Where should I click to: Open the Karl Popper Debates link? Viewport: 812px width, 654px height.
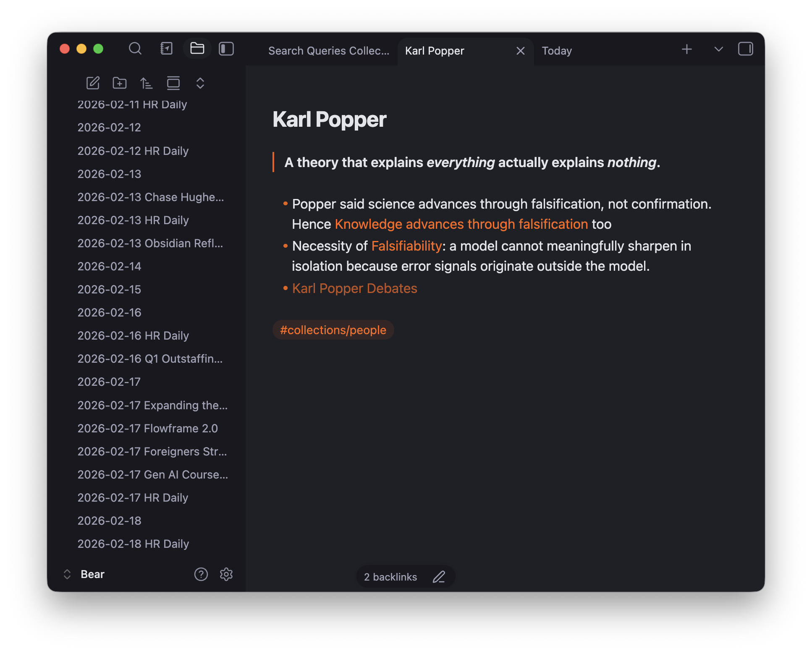coord(355,288)
